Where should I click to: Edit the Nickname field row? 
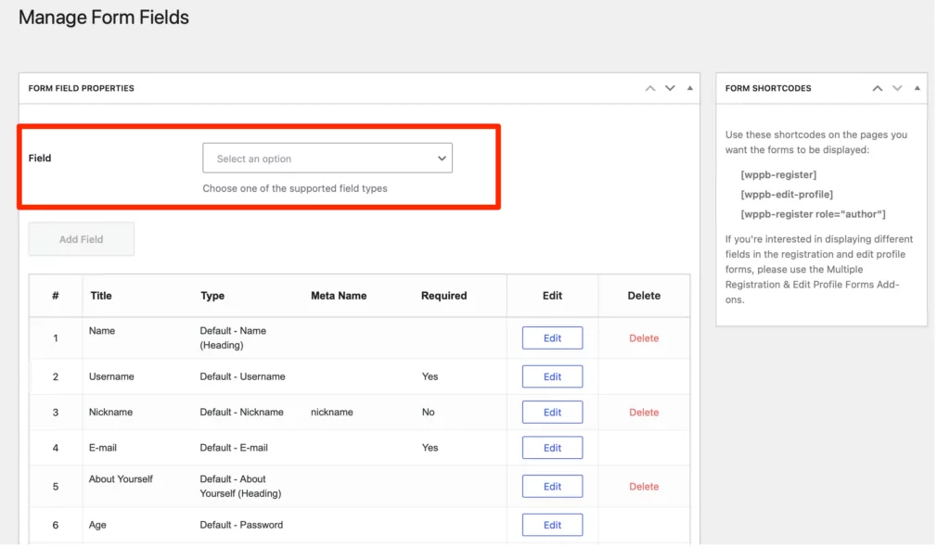[x=553, y=413]
